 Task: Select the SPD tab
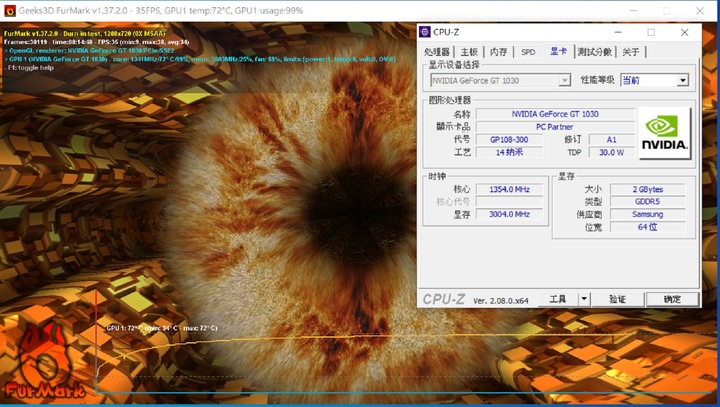pyautogui.click(x=528, y=52)
